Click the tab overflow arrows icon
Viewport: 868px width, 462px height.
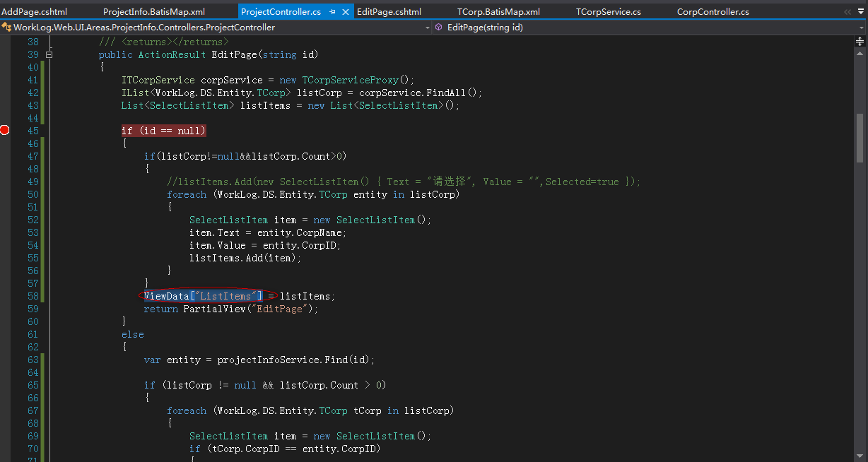(848, 12)
